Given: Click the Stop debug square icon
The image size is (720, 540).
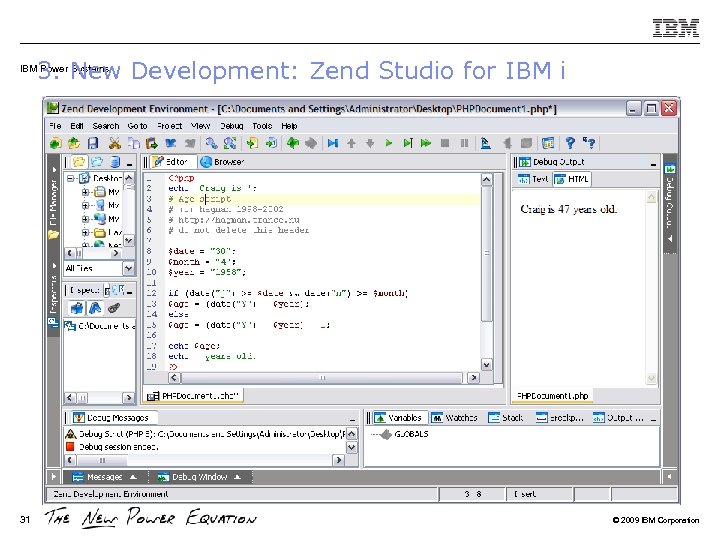Looking at the screenshot, I should tap(444, 143).
